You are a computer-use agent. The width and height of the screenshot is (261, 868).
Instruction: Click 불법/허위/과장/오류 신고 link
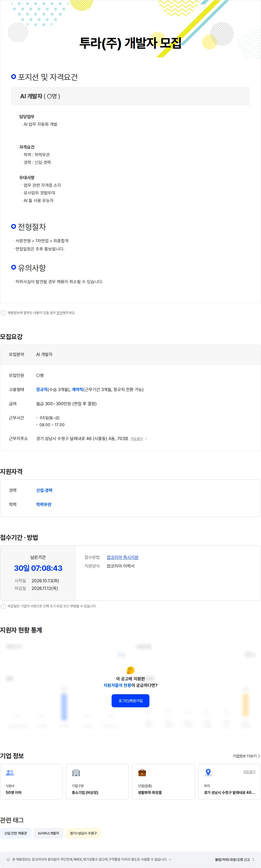pyautogui.click(x=235, y=860)
